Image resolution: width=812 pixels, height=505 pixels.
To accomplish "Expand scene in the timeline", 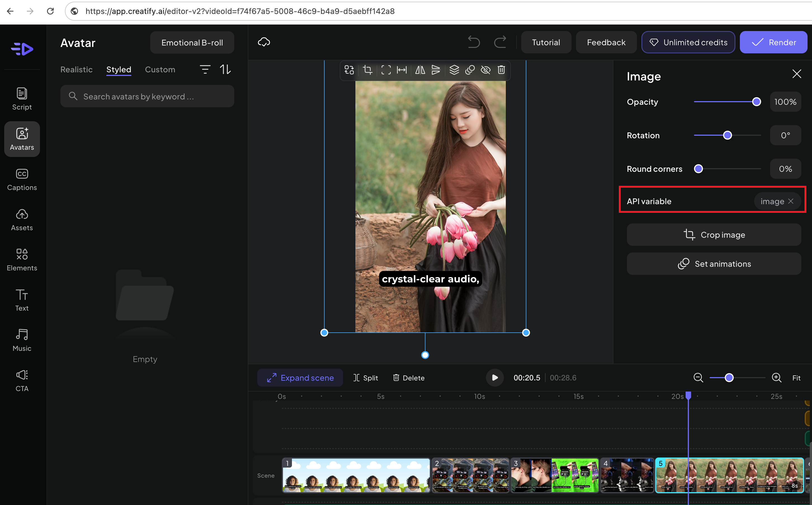I will click(300, 378).
